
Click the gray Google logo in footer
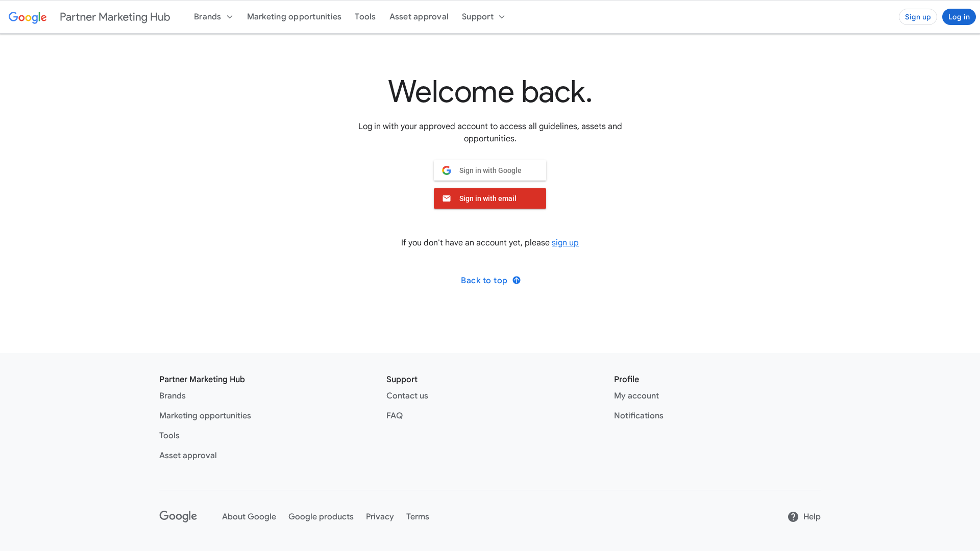point(178,516)
